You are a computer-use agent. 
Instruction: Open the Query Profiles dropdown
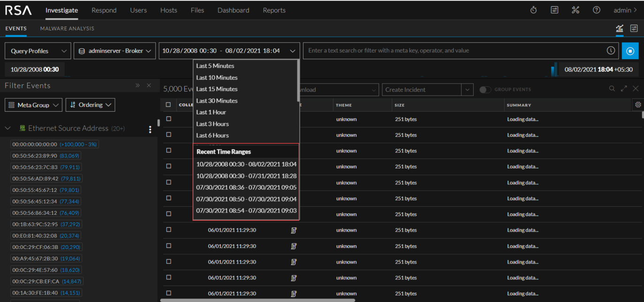[x=38, y=51]
